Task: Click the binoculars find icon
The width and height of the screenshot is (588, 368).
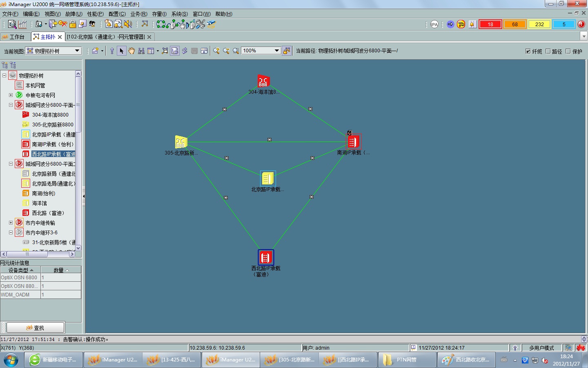Action: tap(141, 51)
